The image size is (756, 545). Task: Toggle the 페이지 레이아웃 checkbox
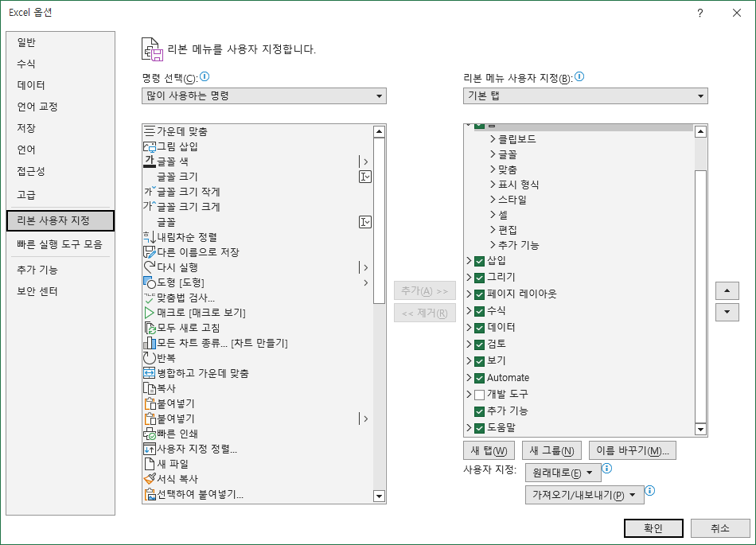tap(479, 294)
